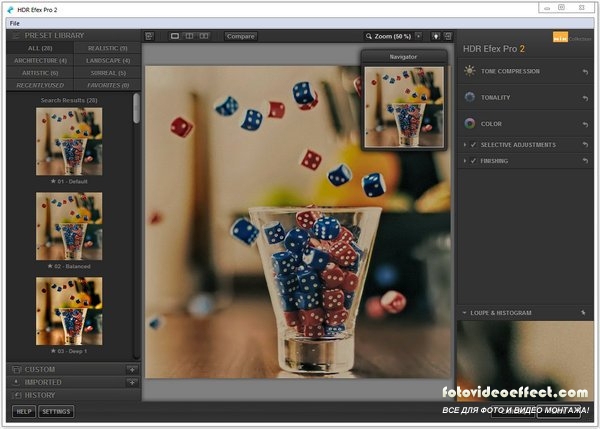Toggle the Selective Adjustments checkbox
The image size is (600, 429).
(473, 145)
